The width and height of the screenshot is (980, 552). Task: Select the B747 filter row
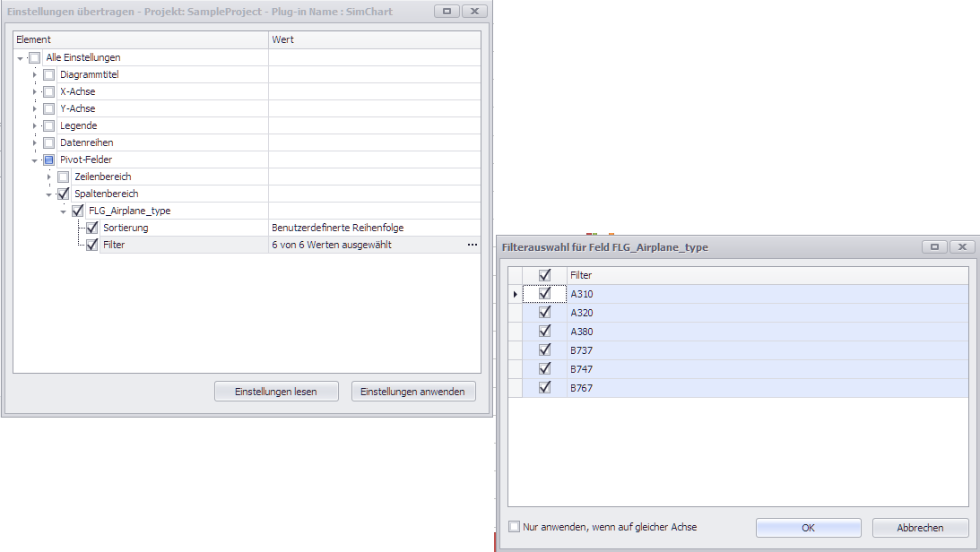pos(581,369)
